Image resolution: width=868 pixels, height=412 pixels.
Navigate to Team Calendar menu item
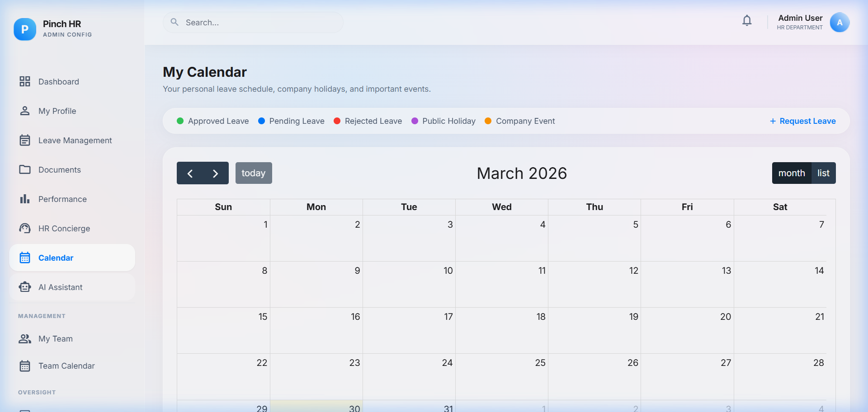[x=66, y=366]
